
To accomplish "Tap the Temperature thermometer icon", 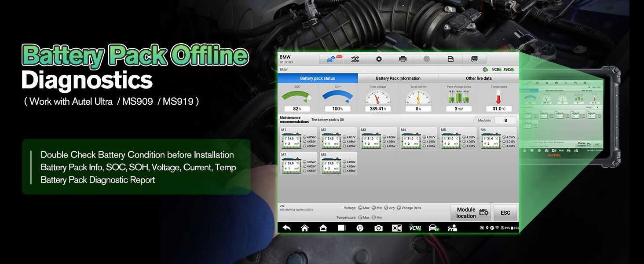I will coord(499,97).
